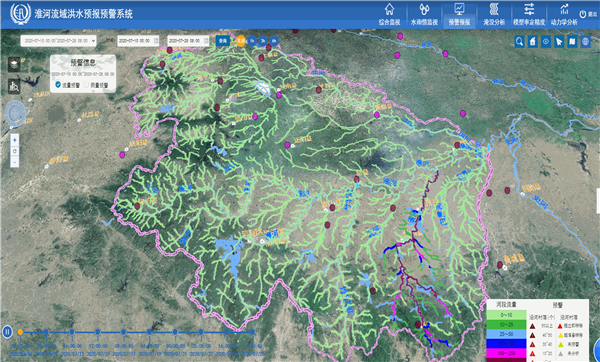Click the blue 查询 button
Viewport: 600px width, 362px height.
[x=223, y=41]
